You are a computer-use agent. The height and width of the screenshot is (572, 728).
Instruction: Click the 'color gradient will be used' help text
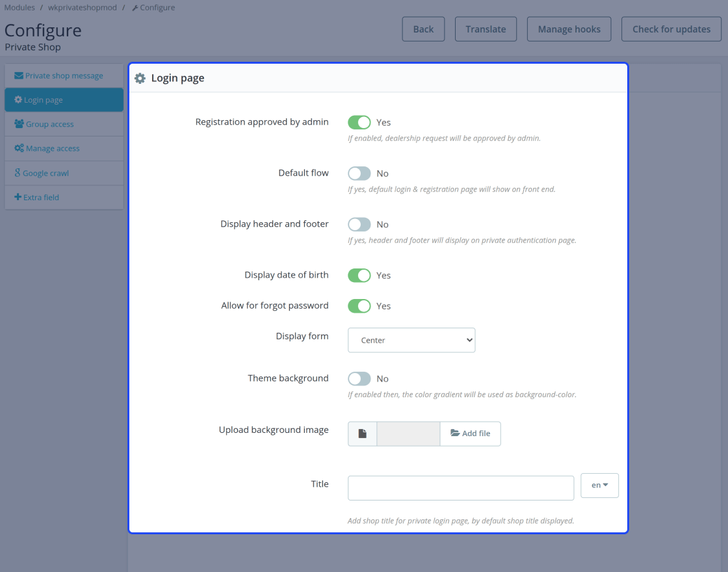tap(462, 394)
